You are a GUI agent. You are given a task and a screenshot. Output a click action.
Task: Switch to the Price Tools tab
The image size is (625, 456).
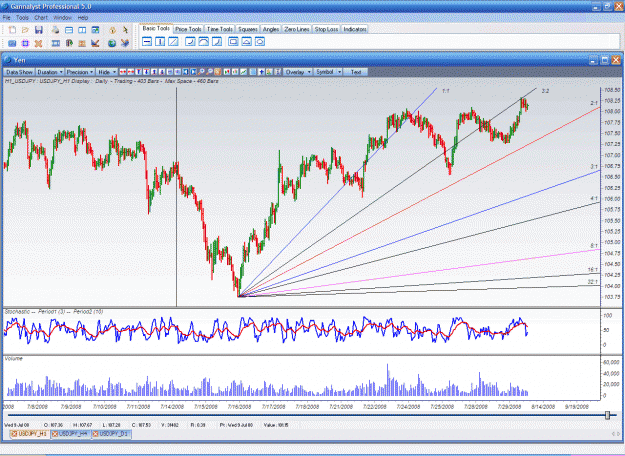pyautogui.click(x=188, y=29)
